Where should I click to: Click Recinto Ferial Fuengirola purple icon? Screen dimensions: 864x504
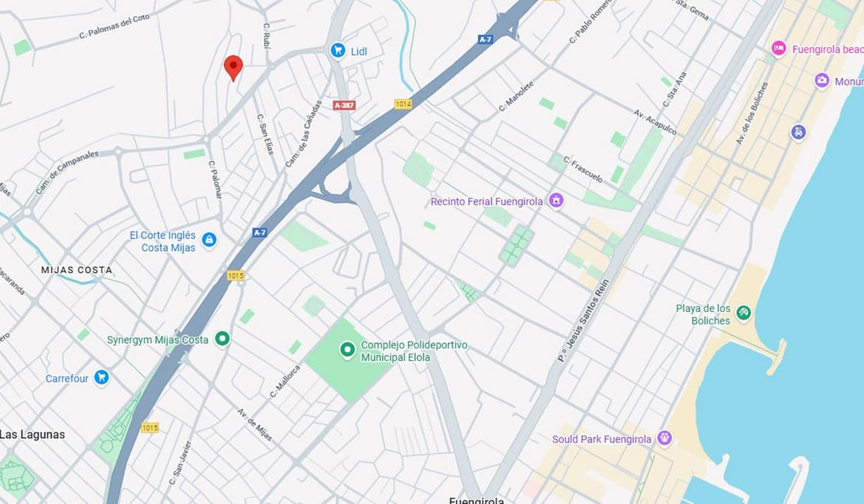(556, 201)
